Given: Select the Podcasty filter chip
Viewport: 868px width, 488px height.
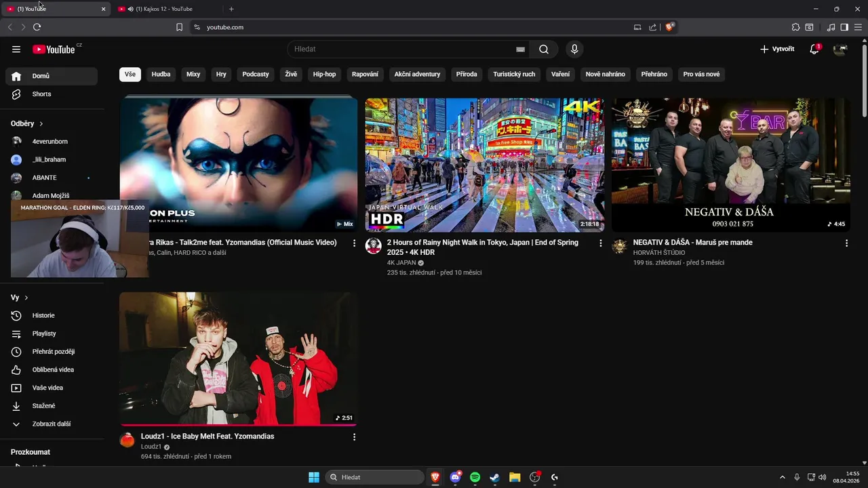Looking at the screenshot, I should click(256, 74).
